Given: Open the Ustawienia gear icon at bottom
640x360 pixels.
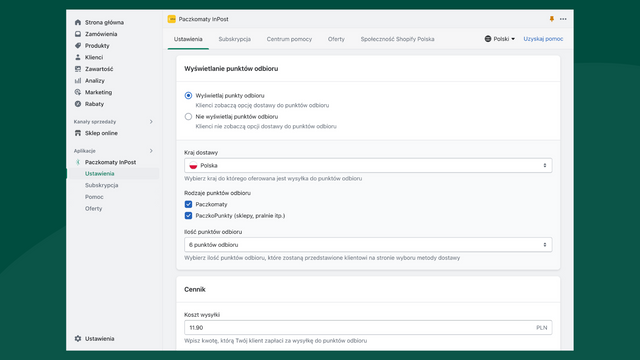Looking at the screenshot, I should click(78, 339).
